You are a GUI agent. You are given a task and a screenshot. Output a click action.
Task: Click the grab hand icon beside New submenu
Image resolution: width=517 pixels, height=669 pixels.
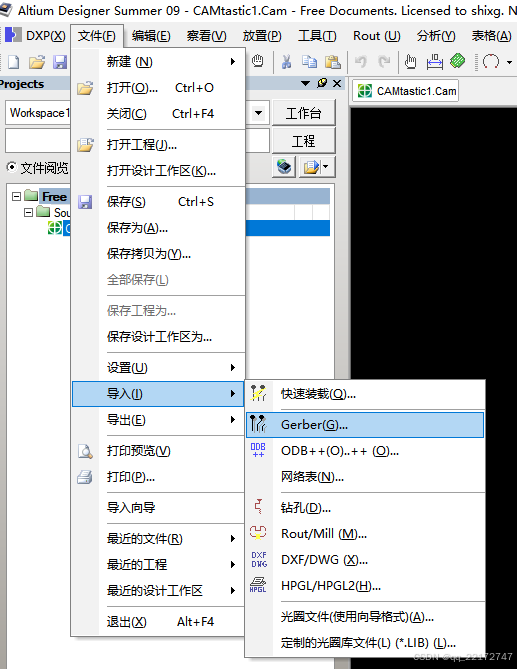tap(257, 61)
